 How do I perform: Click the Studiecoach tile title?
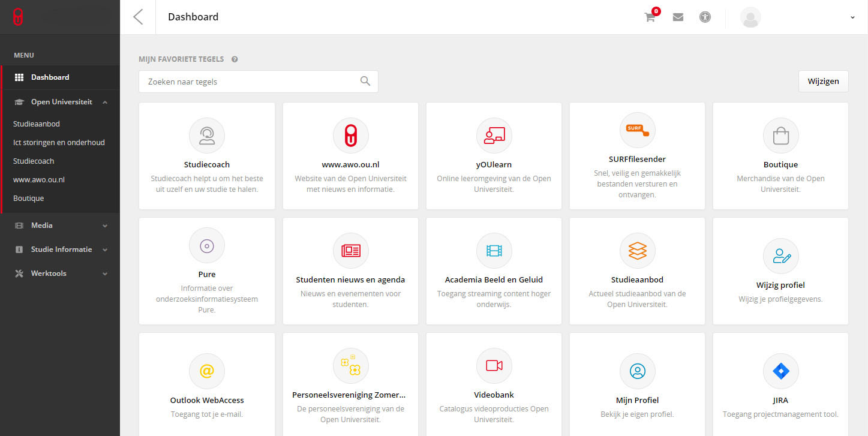[207, 164]
